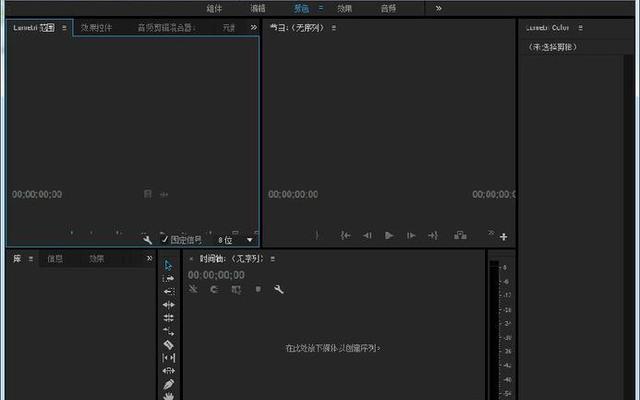Open the Lumetri Color panel menu
This screenshot has width=640, height=400.
(580, 28)
